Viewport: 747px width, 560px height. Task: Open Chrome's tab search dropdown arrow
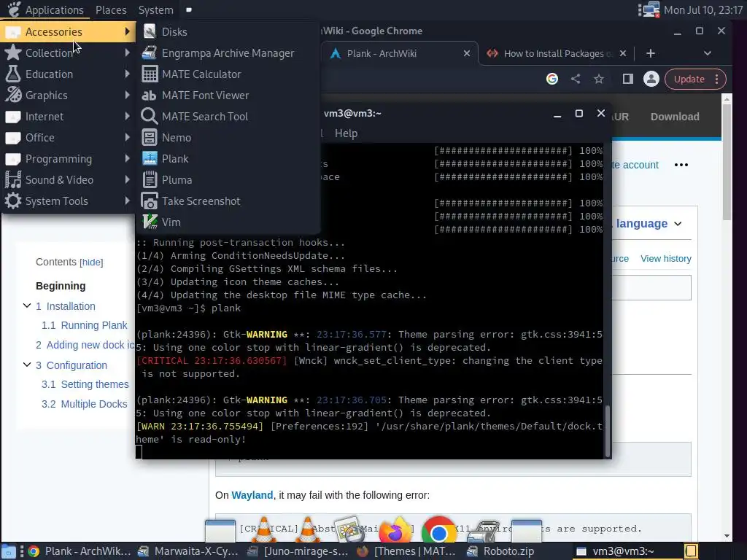[x=708, y=53]
